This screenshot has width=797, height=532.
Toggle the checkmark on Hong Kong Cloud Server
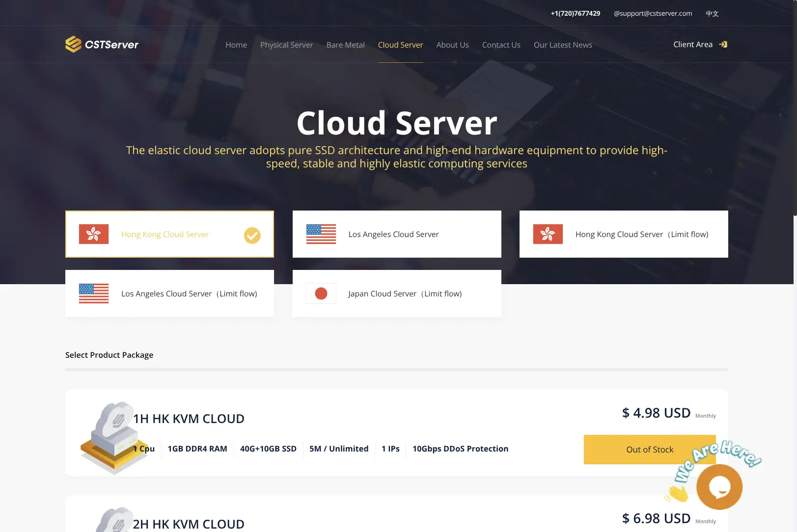coord(252,236)
